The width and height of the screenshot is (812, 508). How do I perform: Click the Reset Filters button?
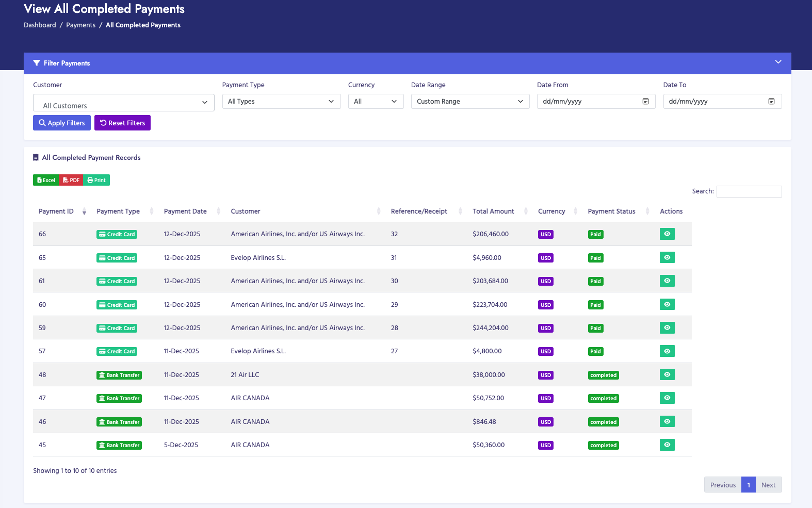pos(122,123)
